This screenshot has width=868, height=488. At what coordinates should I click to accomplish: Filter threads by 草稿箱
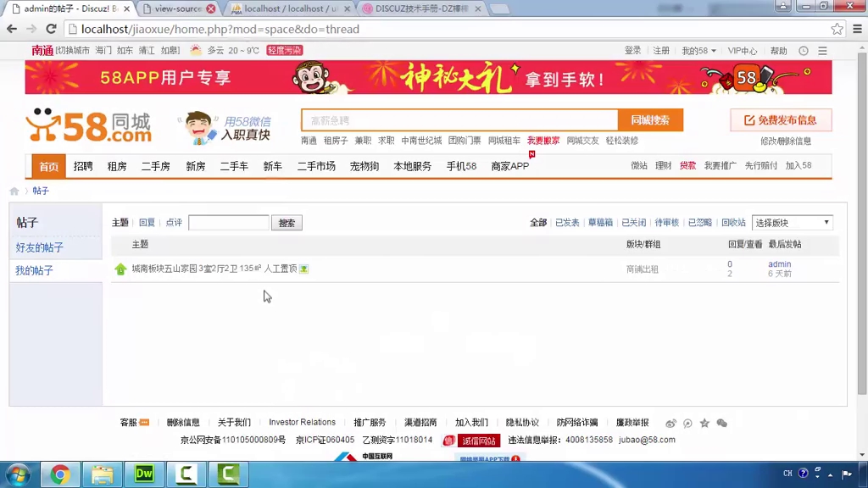(x=600, y=223)
